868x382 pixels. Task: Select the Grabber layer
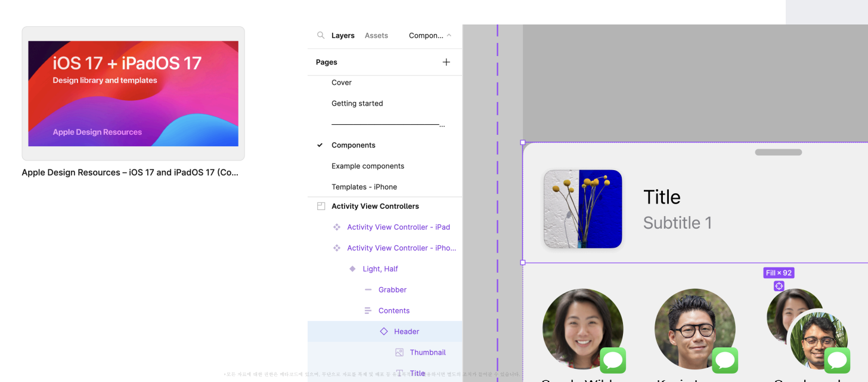click(392, 289)
